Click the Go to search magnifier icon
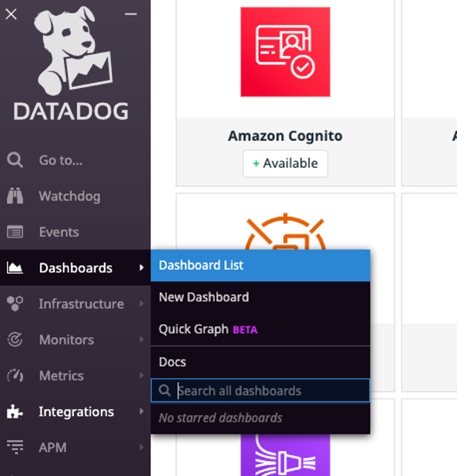The height and width of the screenshot is (476, 457). coord(15,160)
